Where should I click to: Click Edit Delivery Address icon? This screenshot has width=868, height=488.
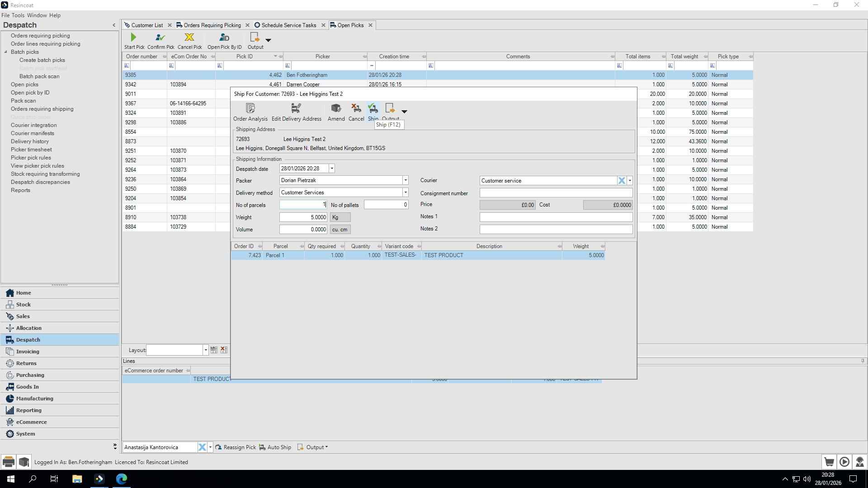(x=296, y=108)
